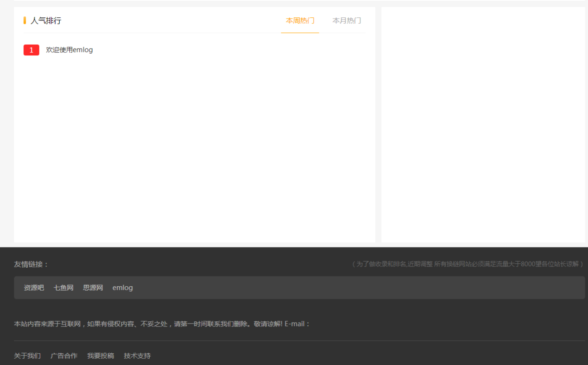Click the 人气排行 section heading
This screenshot has width=588, height=365.
click(46, 20)
